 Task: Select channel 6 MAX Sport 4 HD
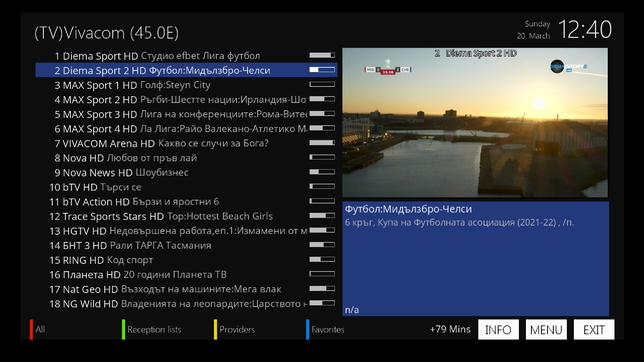(x=186, y=128)
